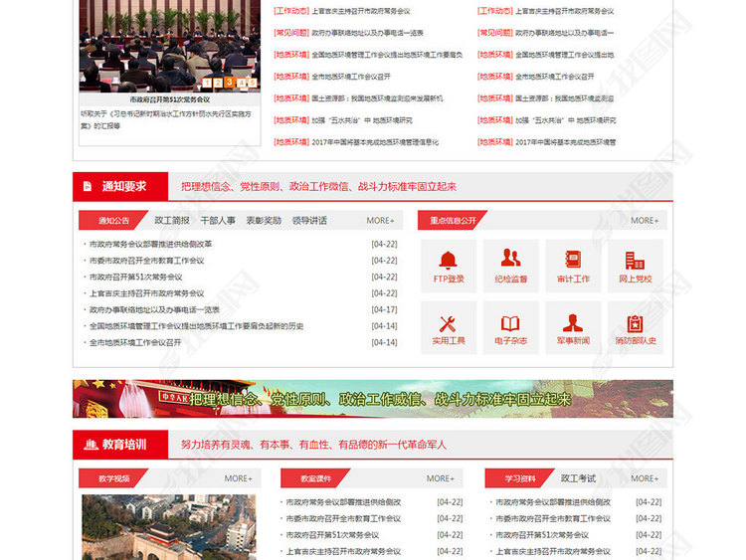Screen dimensions: 746x560
Task: Go to slide 1 in the photo carousel
Action: tap(207, 83)
